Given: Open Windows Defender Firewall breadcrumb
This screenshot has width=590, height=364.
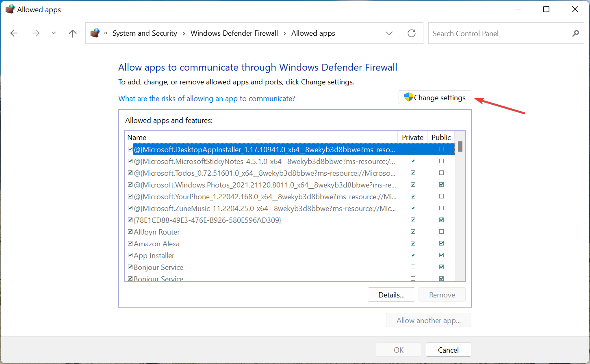Looking at the screenshot, I should coord(234,33).
